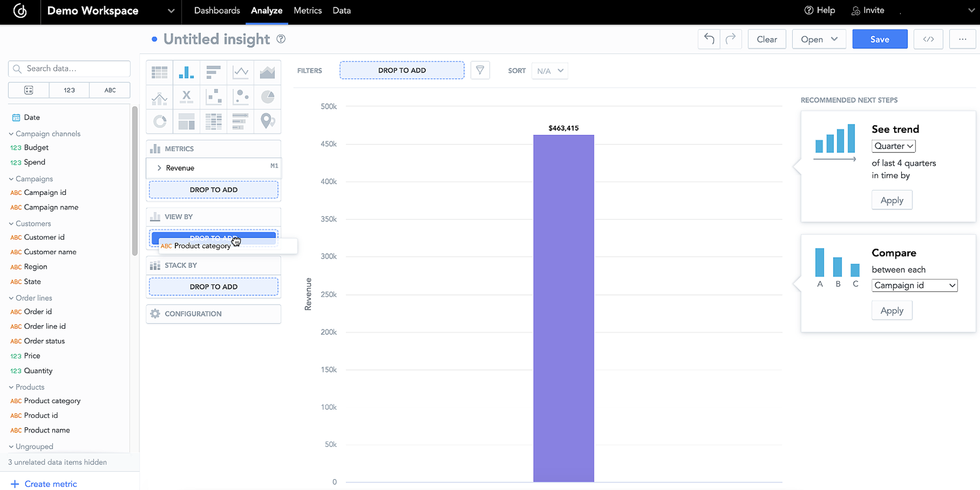Choose the Area chart visualization
The image size is (980, 490).
pyautogui.click(x=268, y=72)
